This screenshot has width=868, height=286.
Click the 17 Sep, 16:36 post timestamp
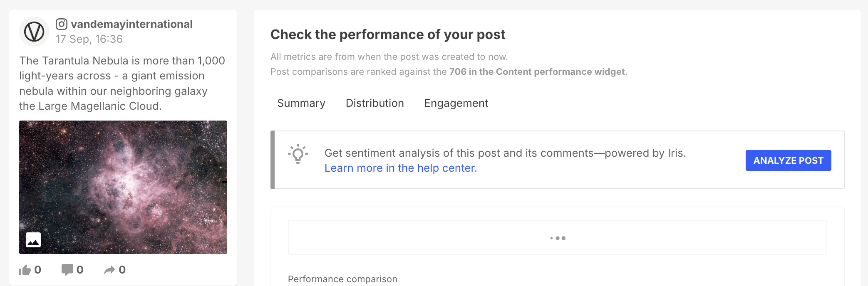pyautogui.click(x=89, y=39)
